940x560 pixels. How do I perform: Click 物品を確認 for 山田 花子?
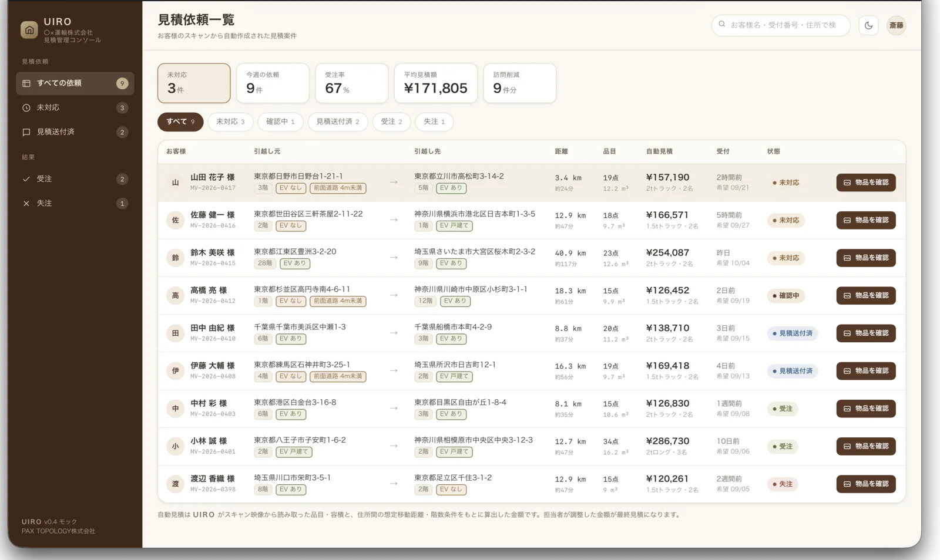866,183
